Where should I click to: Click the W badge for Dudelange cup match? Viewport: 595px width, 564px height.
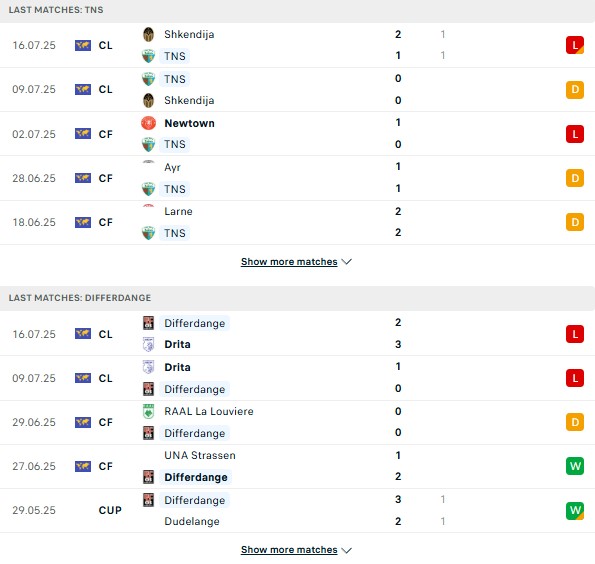[575, 510]
